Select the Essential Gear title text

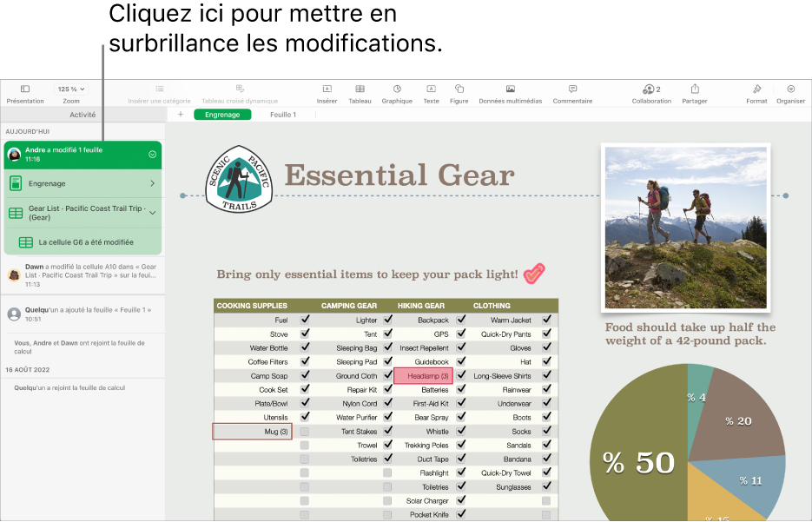pyautogui.click(x=399, y=175)
